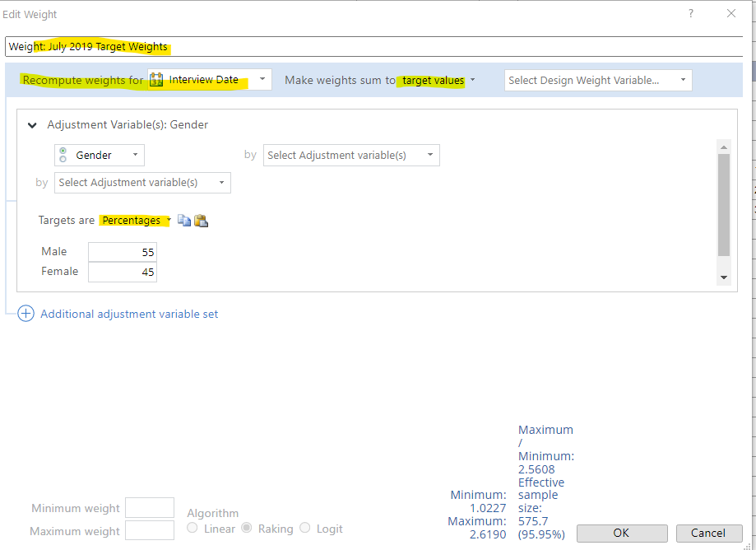Click the paste targets icon

[x=201, y=221]
